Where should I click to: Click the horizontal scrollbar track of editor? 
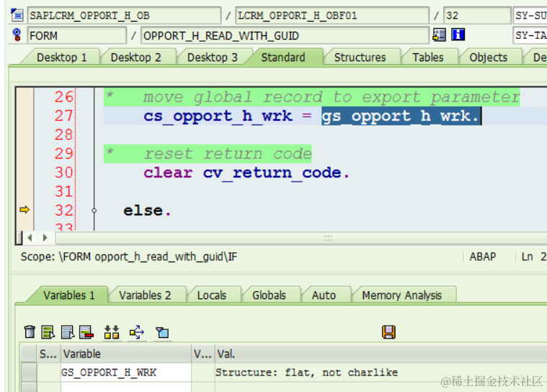point(301,239)
